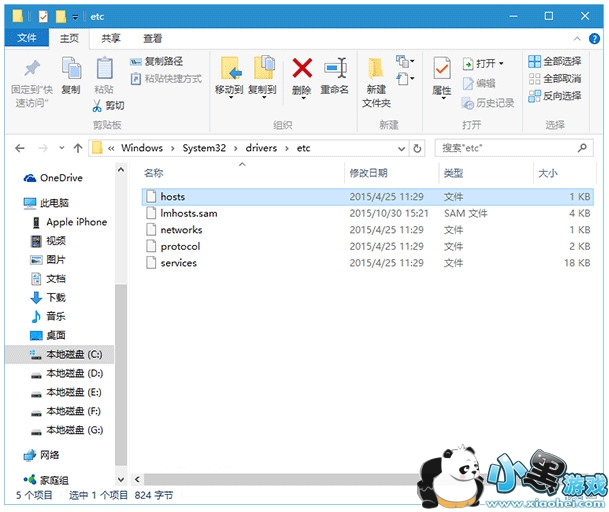This screenshot has height=512, width=609.
Task: Select the protocol file
Action: coord(368,246)
